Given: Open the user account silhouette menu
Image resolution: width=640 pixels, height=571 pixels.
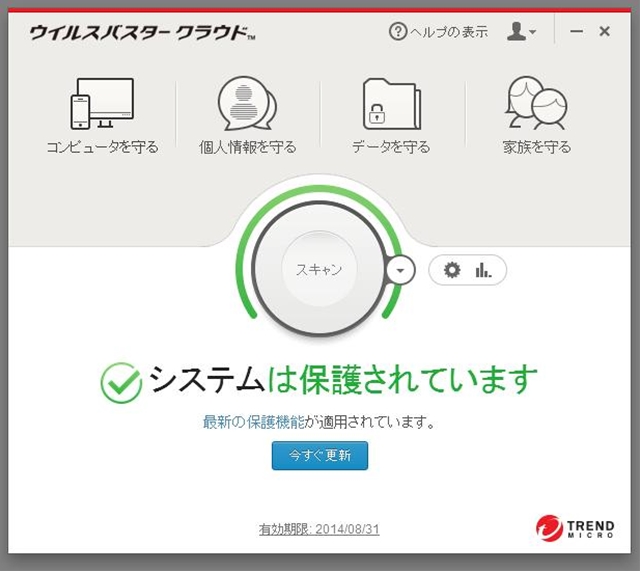Looking at the screenshot, I should (x=521, y=31).
